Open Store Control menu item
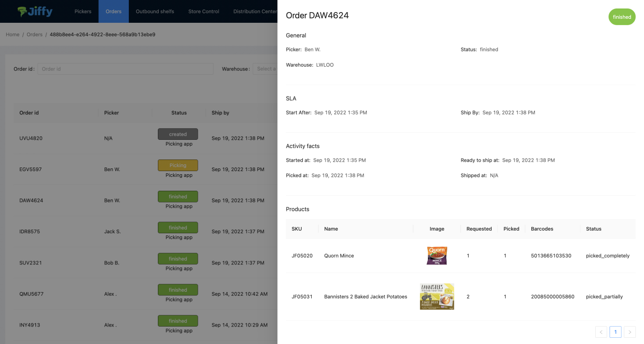This screenshot has width=644, height=344. coord(203,11)
